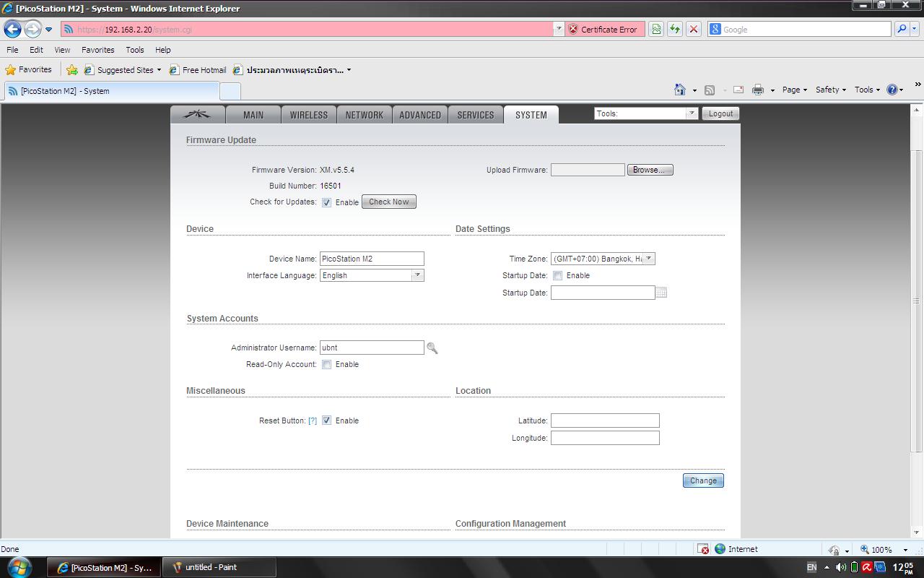Open the Time Zone dropdown
Screen dimensions: 924x578
point(603,259)
